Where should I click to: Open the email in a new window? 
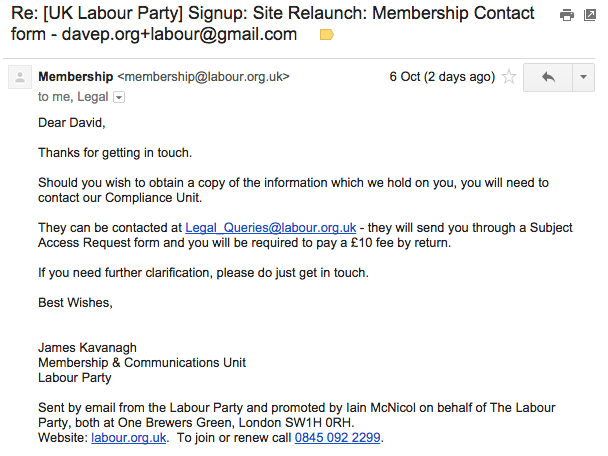590,15
